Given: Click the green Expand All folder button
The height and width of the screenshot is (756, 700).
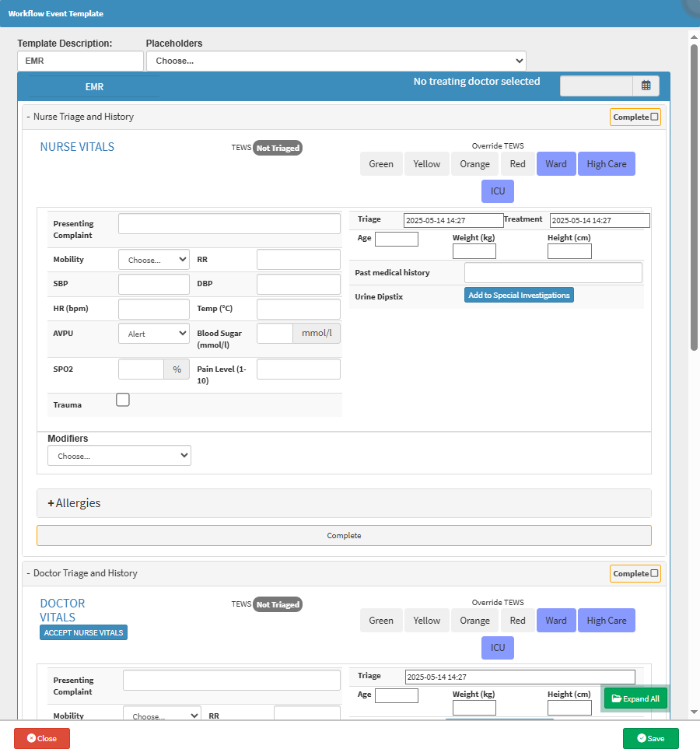Looking at the screenshot, I should (x=635, y=698).
